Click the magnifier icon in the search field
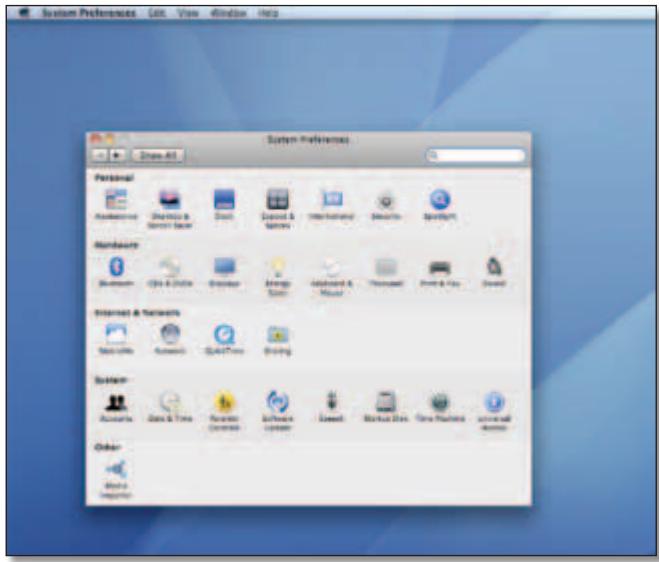Image resolution: width=659 pixels, height=562 pixels. click(x=433, y=156)
